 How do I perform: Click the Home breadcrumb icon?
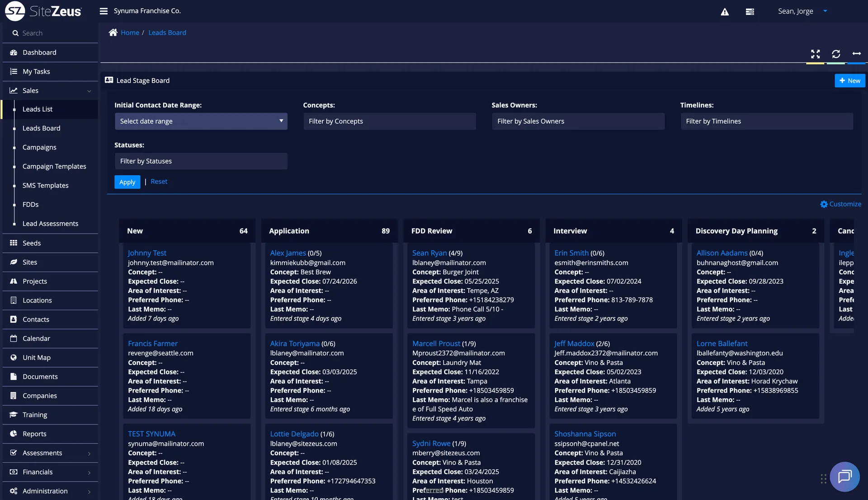point(113,33)
